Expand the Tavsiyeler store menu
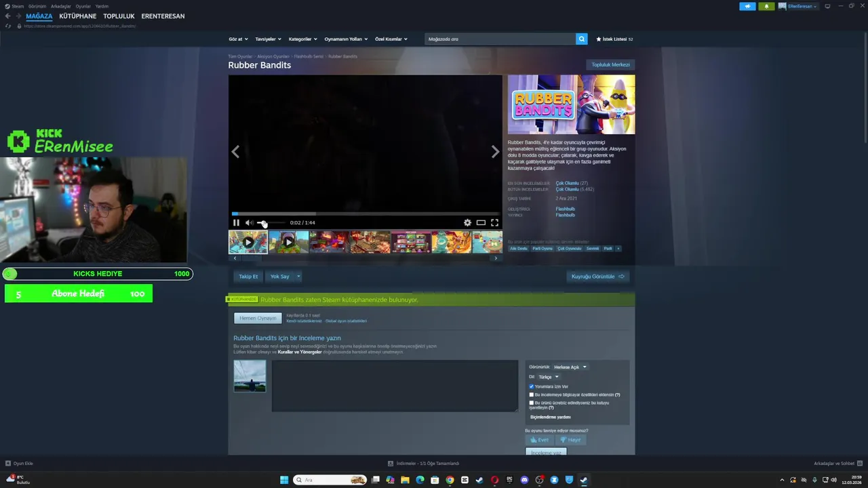Screen dimensions: 868x488 click(268, 39)
